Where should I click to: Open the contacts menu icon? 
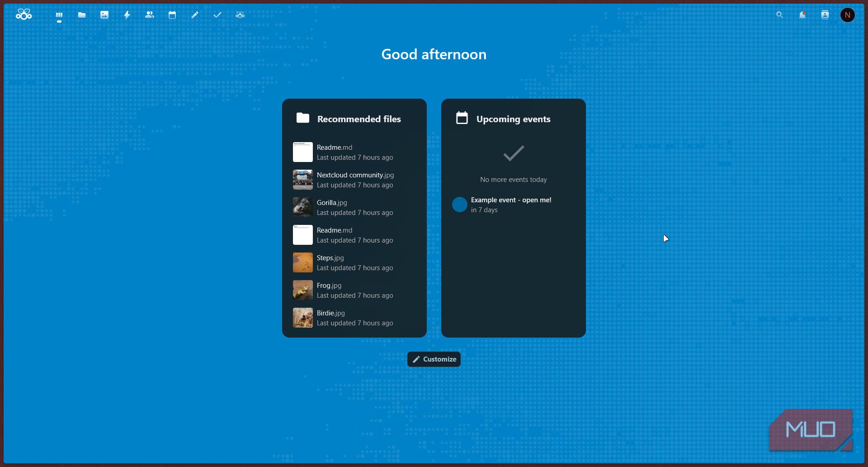[x=825, y=15]
